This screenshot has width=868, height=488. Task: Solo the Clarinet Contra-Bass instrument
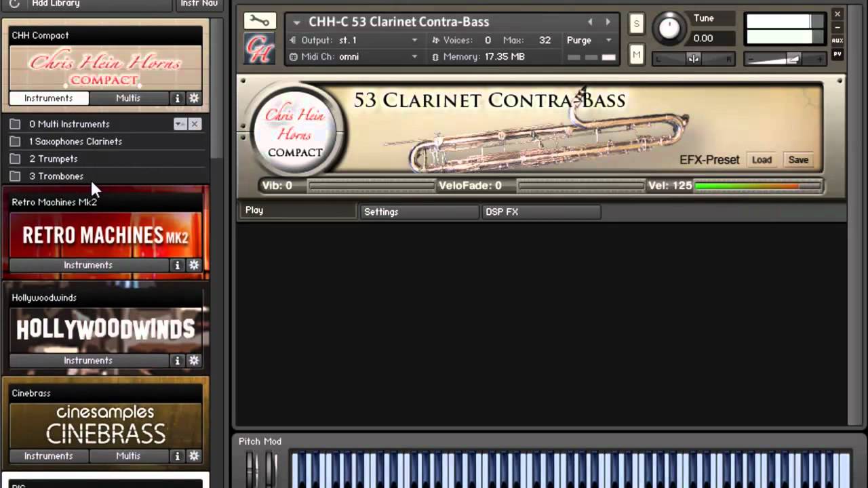[x=636, y=24]
